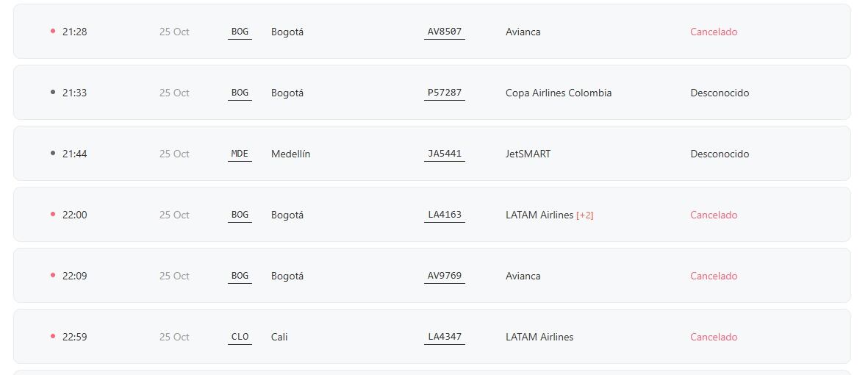The height and width of the screenshot is (375, 868).
Task: Click flight code JA5441
Action: 445,154
